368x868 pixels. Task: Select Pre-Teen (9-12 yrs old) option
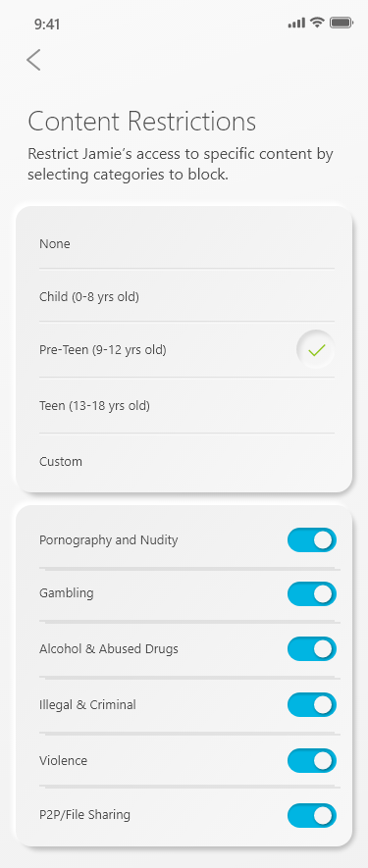point(186,350)
